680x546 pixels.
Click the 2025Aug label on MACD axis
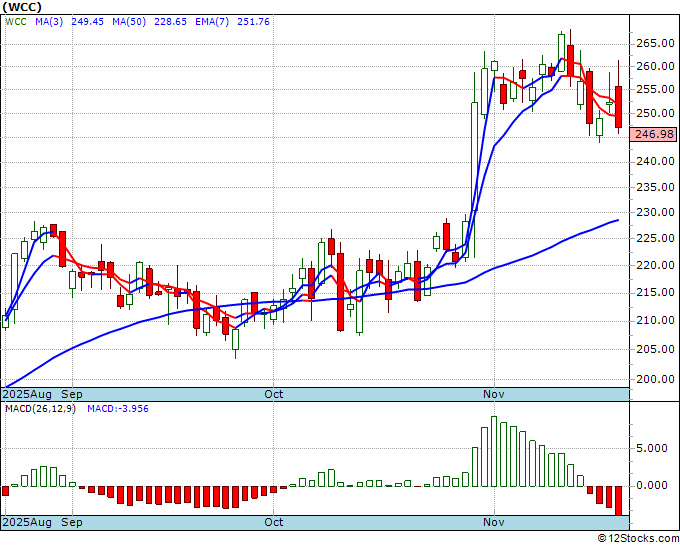point(27,522)
